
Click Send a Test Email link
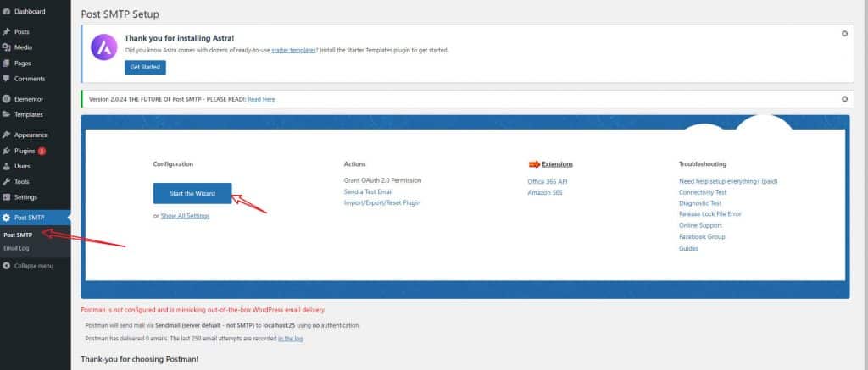tap(368, 192)
